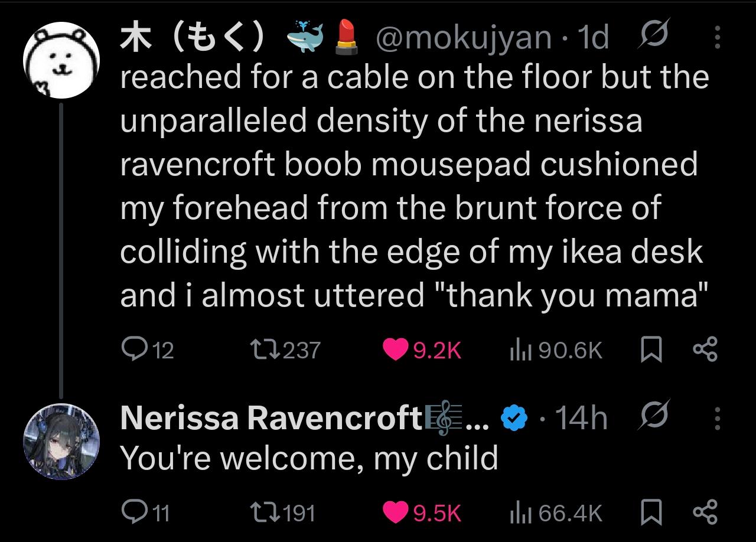This screenshot has width=756, height=542.
Task: Open replies on mokujyan's post
Action: click(x=148, y=350)
